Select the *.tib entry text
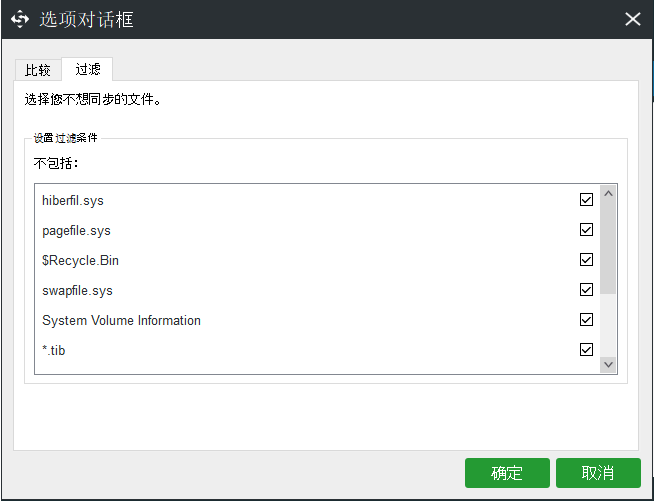 [x=54, y=350]
